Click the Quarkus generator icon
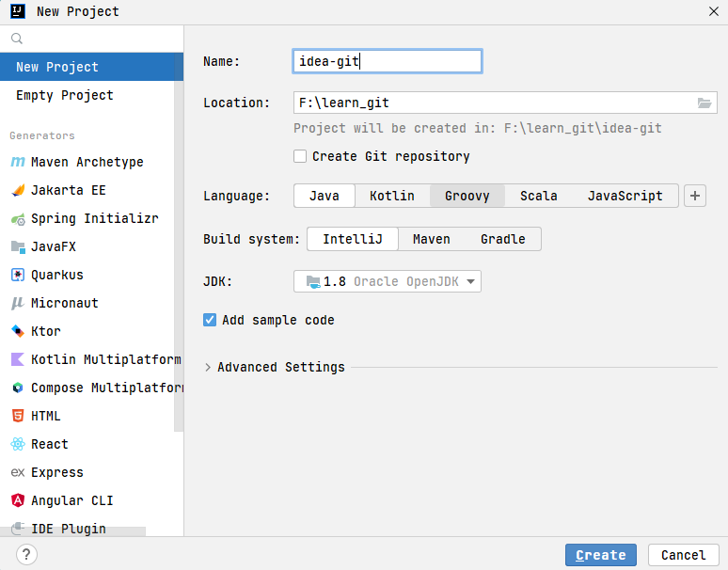Image resolution: width=728 pixels, height=570 pixels. [18, 276]
